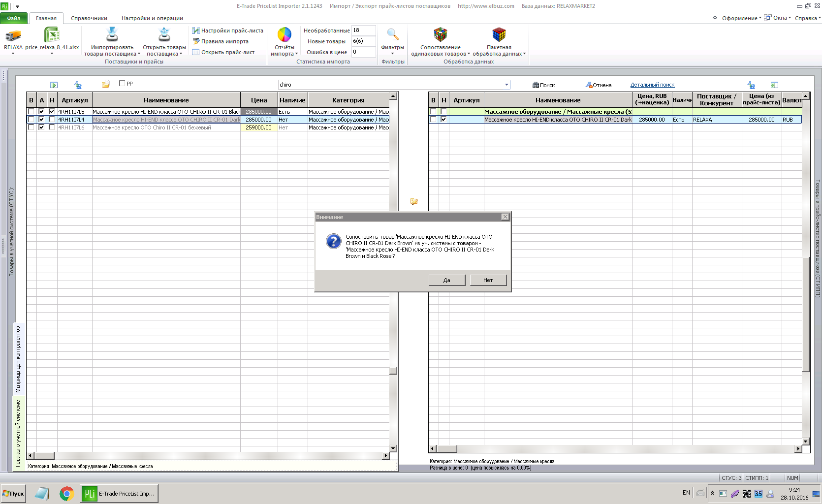822x504 pixels.
Task: Open the RELAXA supplier truck icon
Action: coord(13,35)
